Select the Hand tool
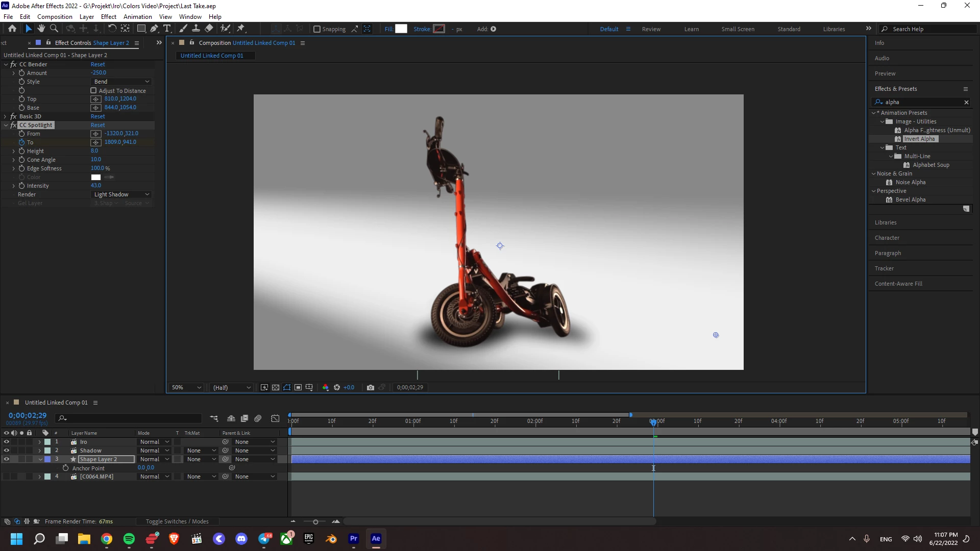 (x=41, y=29)
